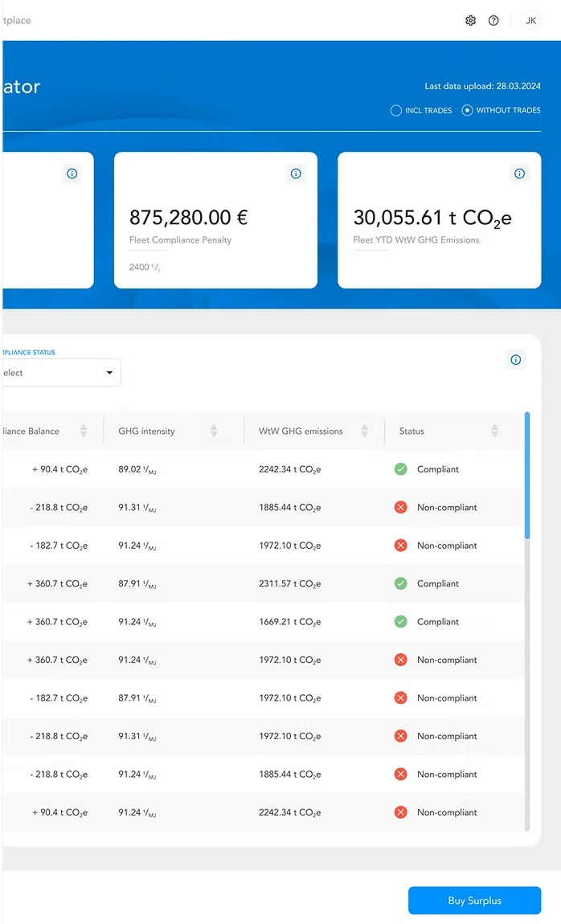Sort by Compliance Balance column arrows

pos(84,431)
